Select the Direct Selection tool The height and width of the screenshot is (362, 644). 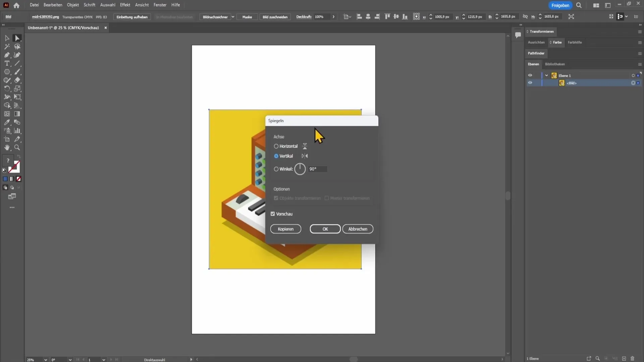click(17, 38)
